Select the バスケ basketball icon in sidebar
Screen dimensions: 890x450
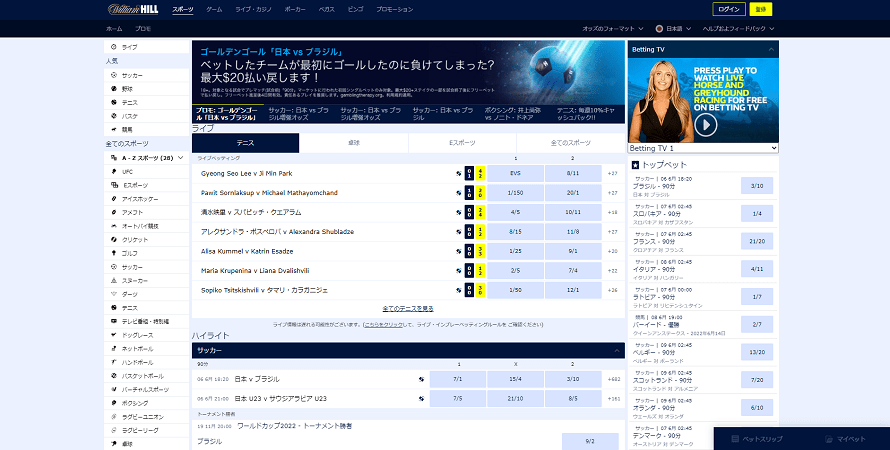coord(114,116)
